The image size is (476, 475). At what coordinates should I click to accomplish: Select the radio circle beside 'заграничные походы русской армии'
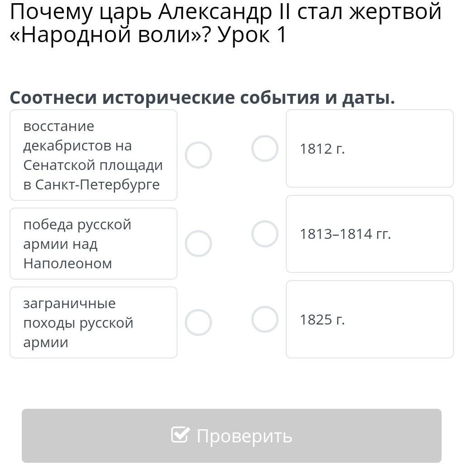pyautogui.click(x=198, y=323)
